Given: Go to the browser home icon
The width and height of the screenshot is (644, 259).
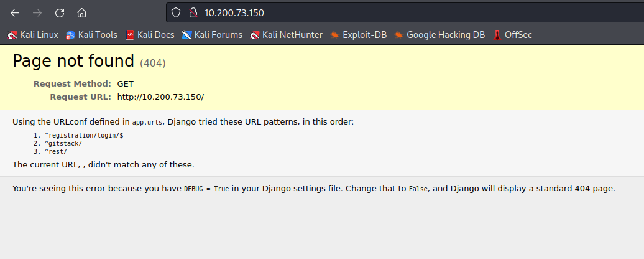Looking at the screenshot, I should pyautogui.click(x=81, y=12).
